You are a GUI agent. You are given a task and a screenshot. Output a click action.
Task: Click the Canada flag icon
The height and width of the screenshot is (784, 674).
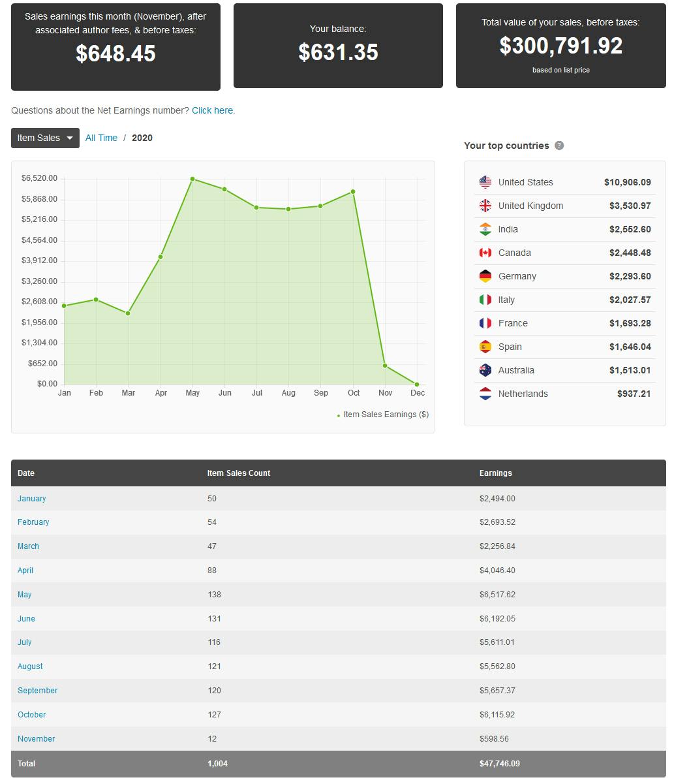click(x=485, y=253)
